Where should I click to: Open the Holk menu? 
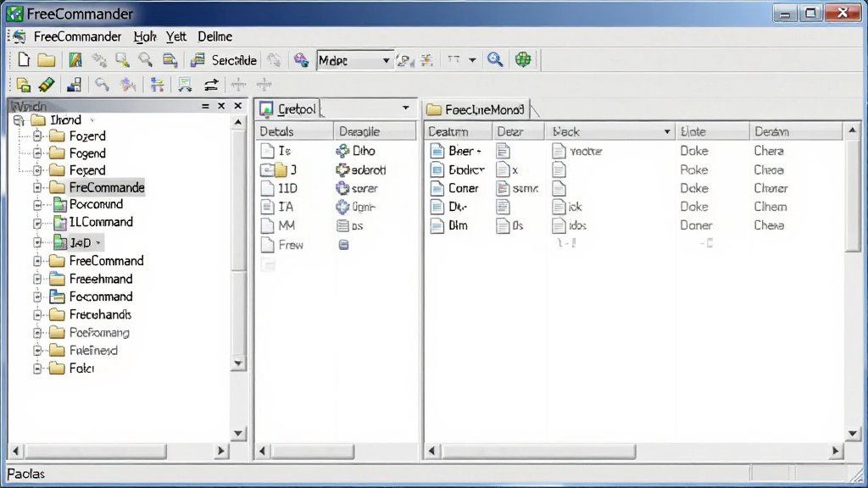pos(145,36)
